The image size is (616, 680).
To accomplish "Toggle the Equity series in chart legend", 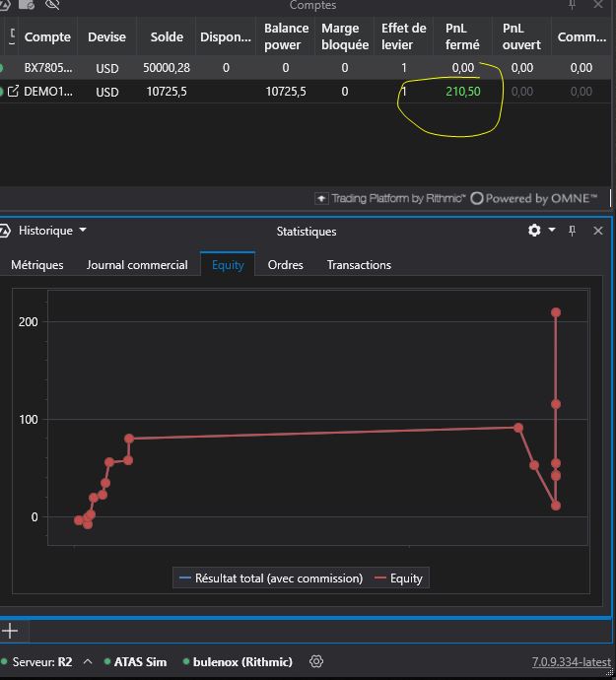I will (399, 578).
